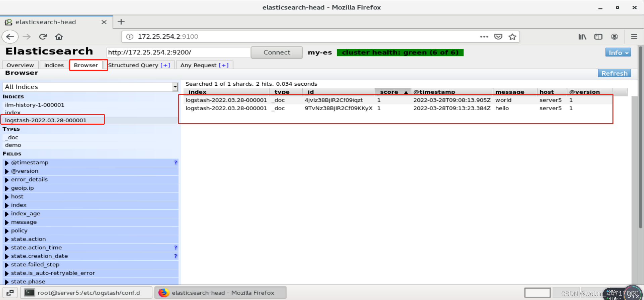
Task: Show site information icon in address bar
Action: [130, 37]
